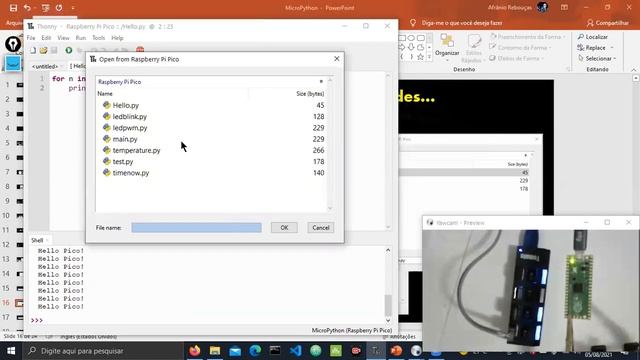The image size is (640, 360).
Task: Click the PowerPoint icon on the taskbar
Action: (396, 351)
